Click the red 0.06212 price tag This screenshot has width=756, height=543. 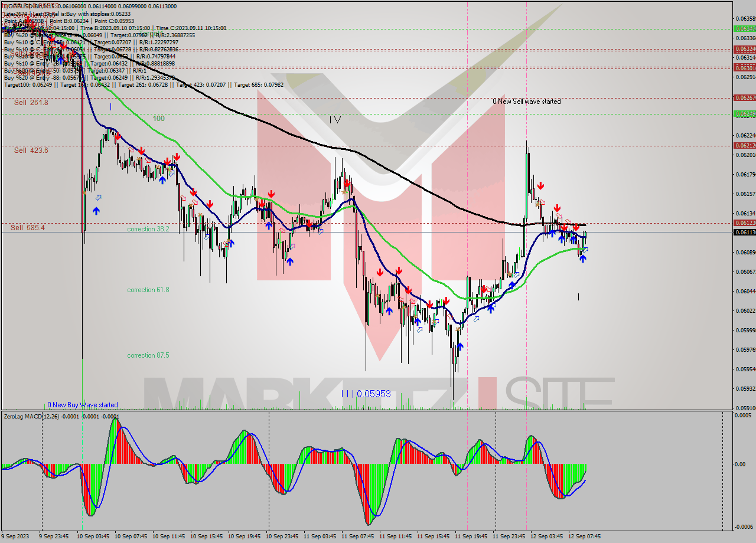744,145
